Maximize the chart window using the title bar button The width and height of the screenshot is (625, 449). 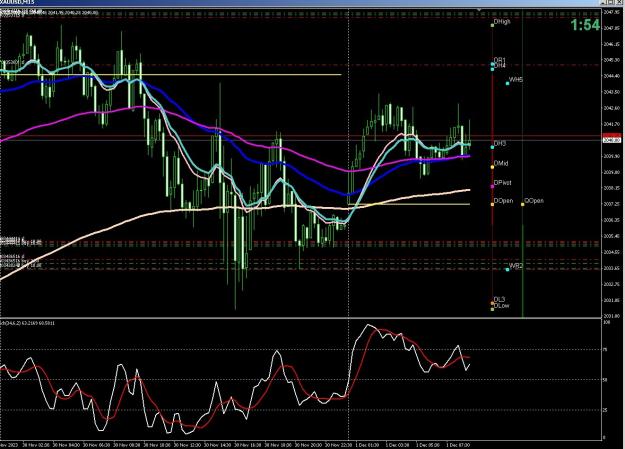click(613, 2)
